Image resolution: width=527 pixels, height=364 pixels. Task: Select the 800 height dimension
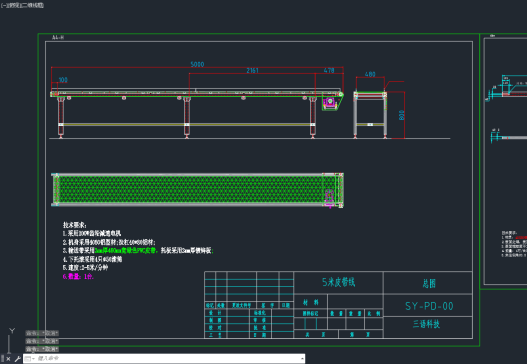click(402, 115)
